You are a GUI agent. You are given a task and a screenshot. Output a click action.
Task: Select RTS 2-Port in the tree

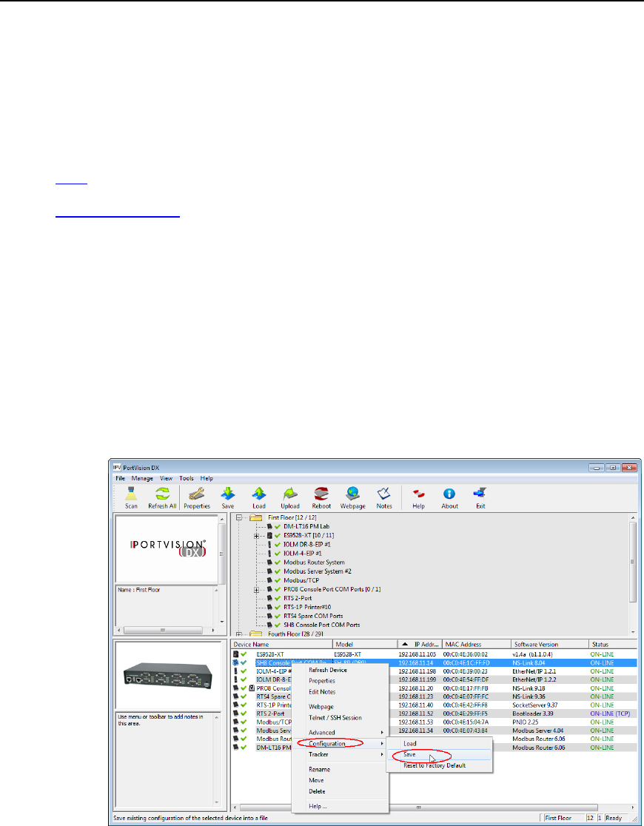(298, 599)
